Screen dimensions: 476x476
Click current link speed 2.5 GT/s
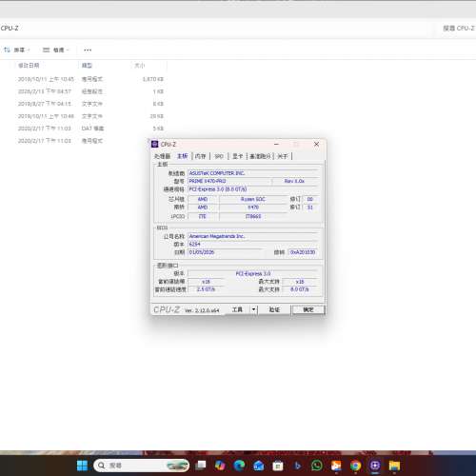coord(207,289)
